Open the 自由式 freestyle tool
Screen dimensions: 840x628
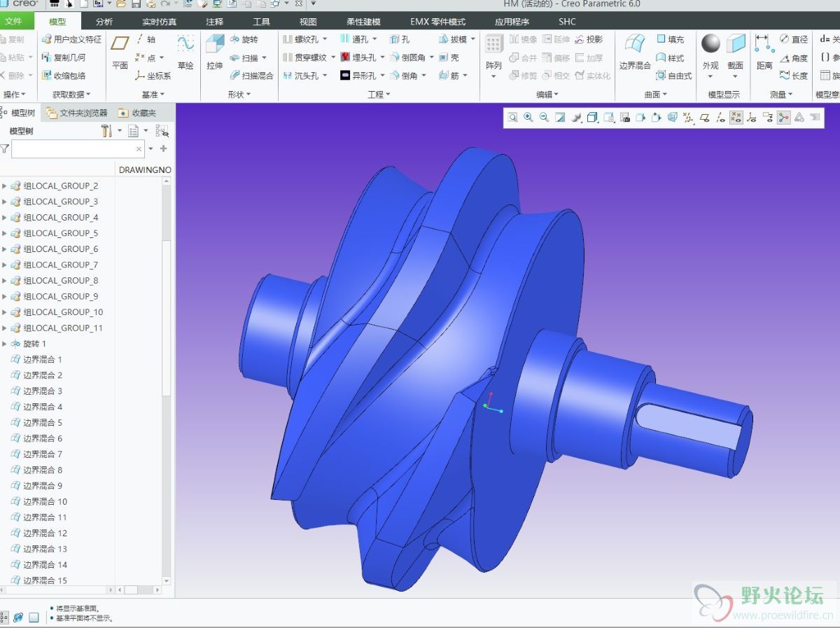[x=674, y=76]
